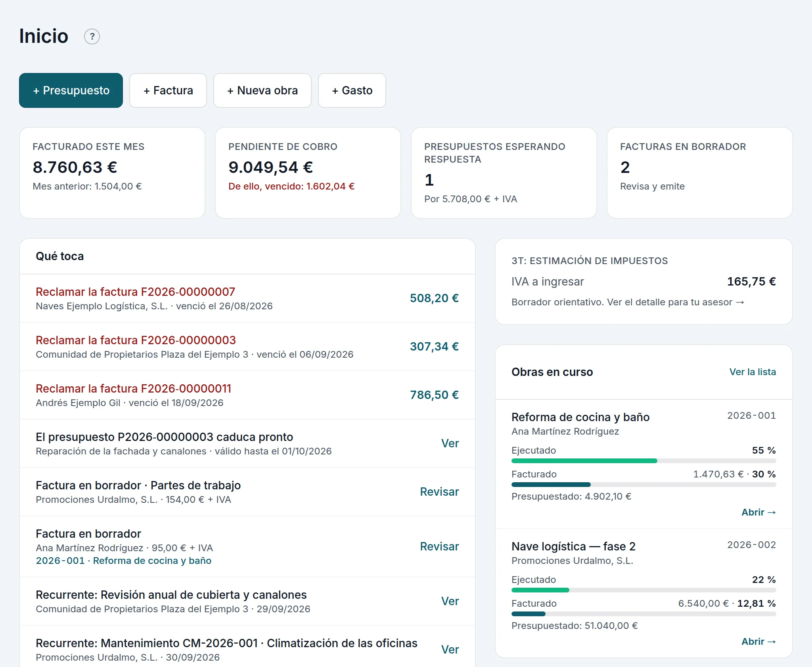Click Ver for presupuesto P2026-00000003
This screenshot has width=812, height=667.
[x=450, y=443]
